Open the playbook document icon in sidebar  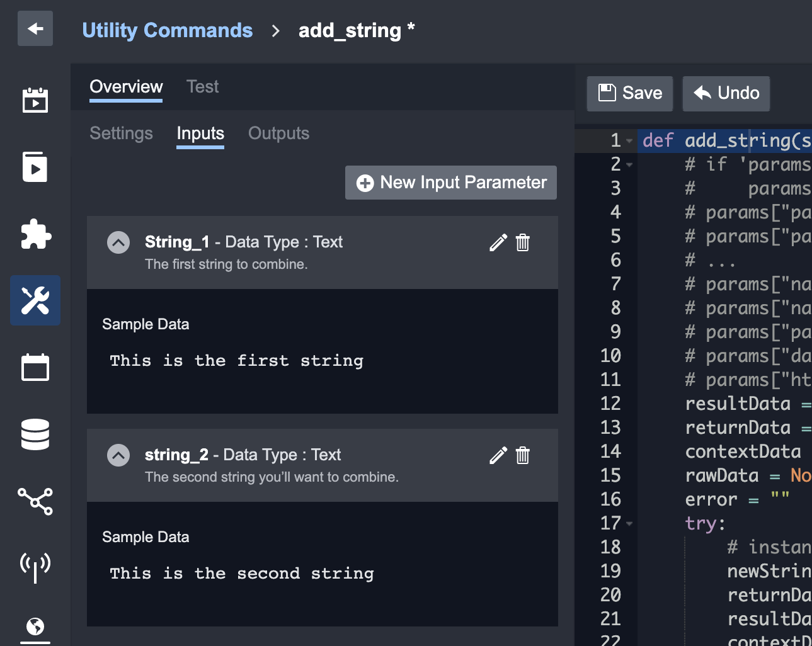pos(35,167)
